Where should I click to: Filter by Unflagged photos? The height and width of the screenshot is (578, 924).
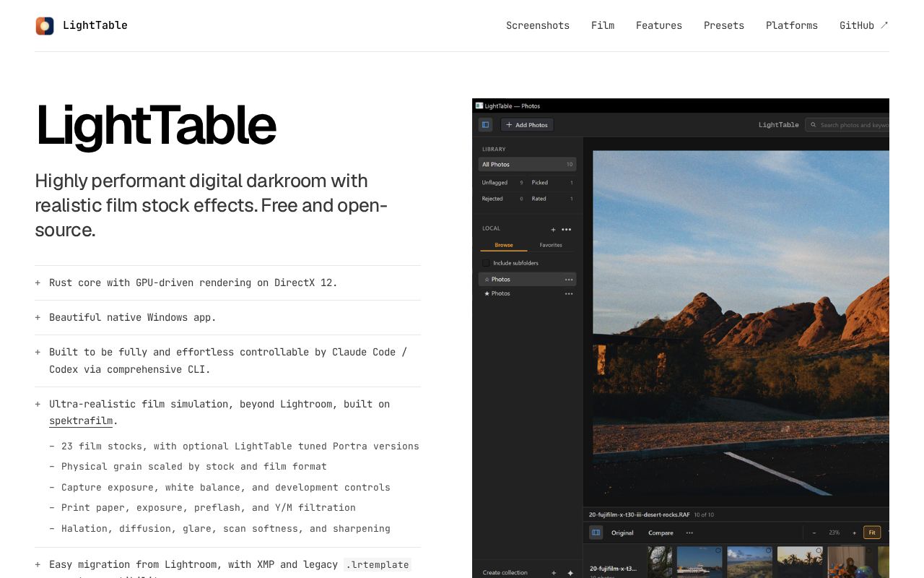[502, 183]
